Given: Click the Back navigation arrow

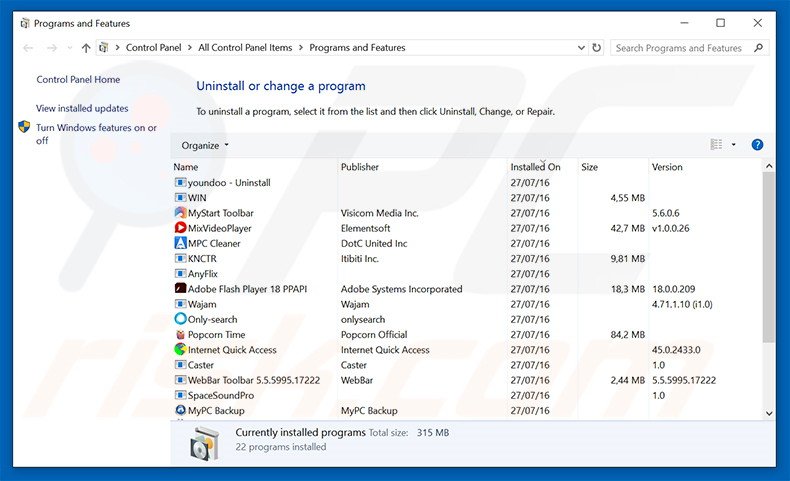Looking at the screenshot, I should click(27, 48).
